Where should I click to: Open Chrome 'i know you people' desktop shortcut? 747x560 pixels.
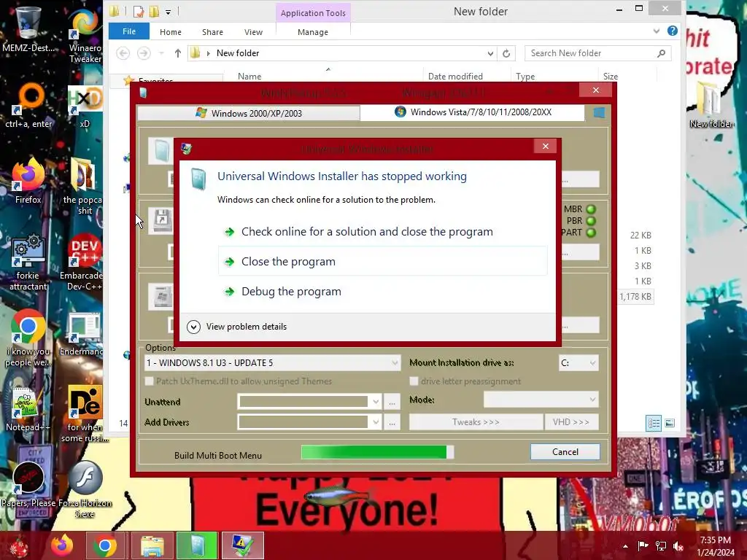click(x=28, y=338)
